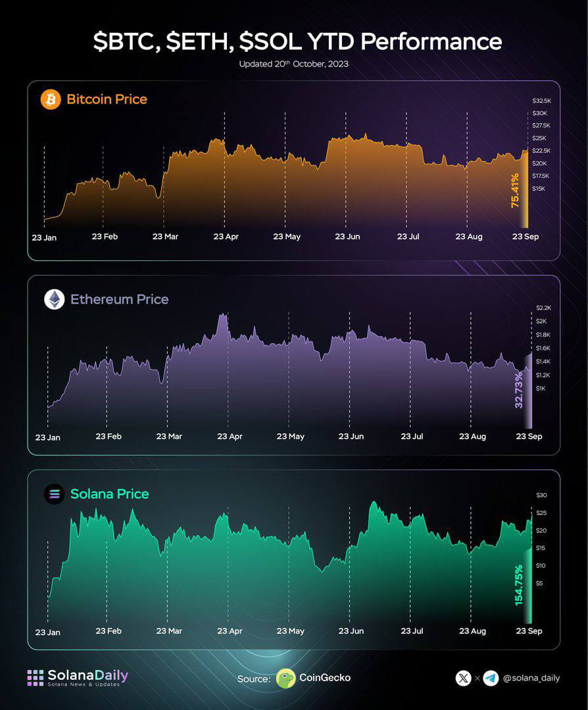Click the $1K Ethereum price tick
Image resolution: width=588 pixels, height=710 pixels.
[x=541, y=389]
